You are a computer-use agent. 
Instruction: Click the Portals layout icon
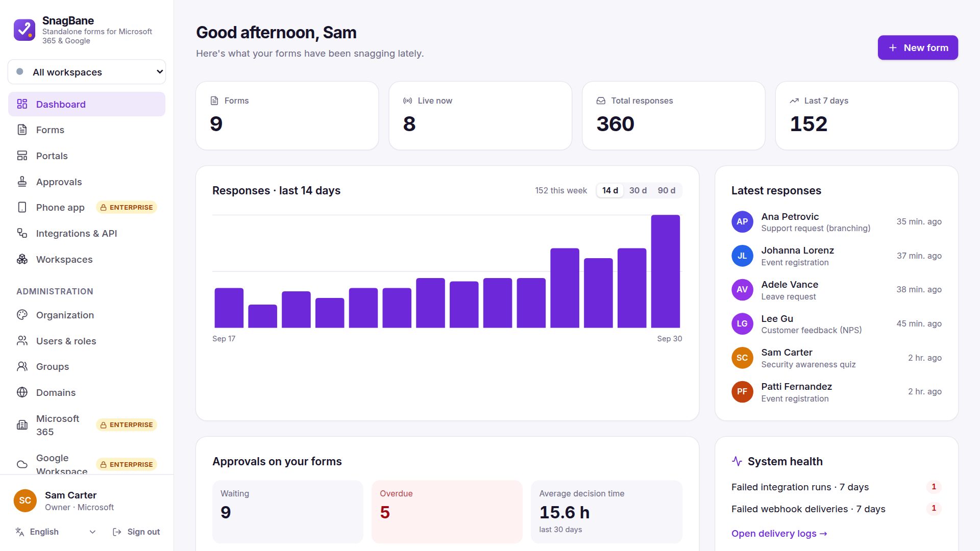click(x=22, y=156)
